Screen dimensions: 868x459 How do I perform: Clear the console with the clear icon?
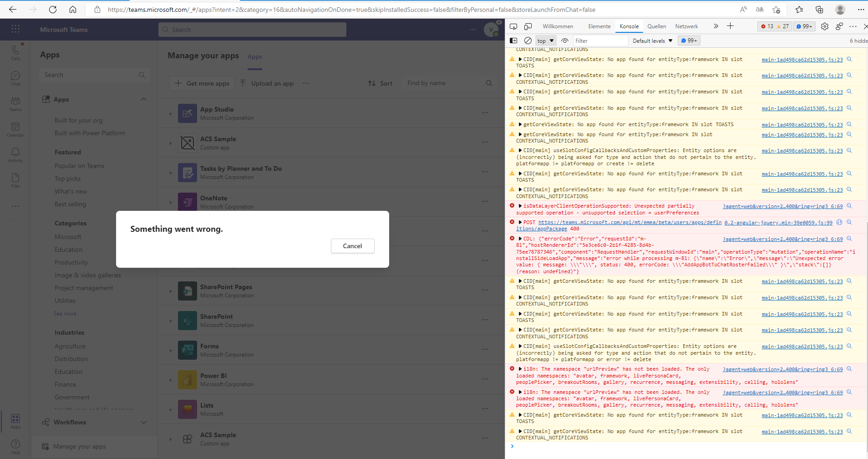(528, 41)
